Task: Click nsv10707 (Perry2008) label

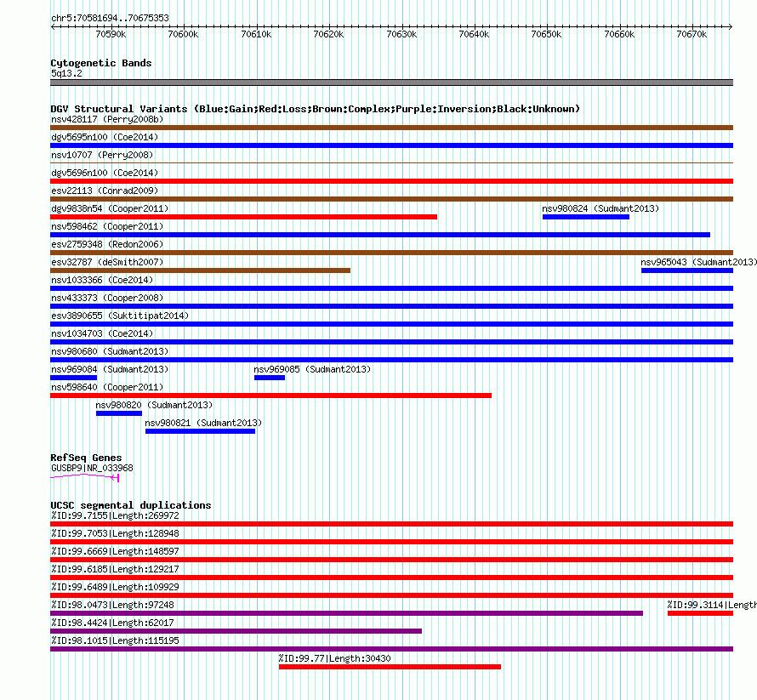Action: pyautogui.click(x=102, y=155)
